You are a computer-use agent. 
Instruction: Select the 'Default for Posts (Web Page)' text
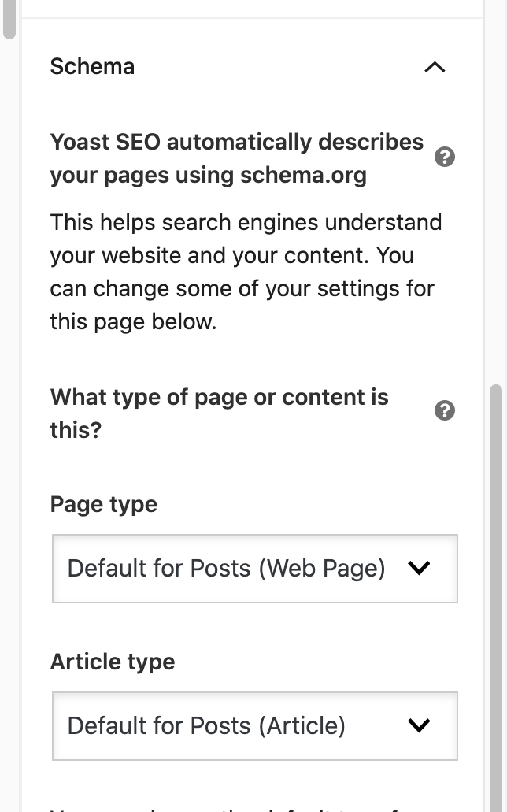pyautogui.click(x=226, y=569)
